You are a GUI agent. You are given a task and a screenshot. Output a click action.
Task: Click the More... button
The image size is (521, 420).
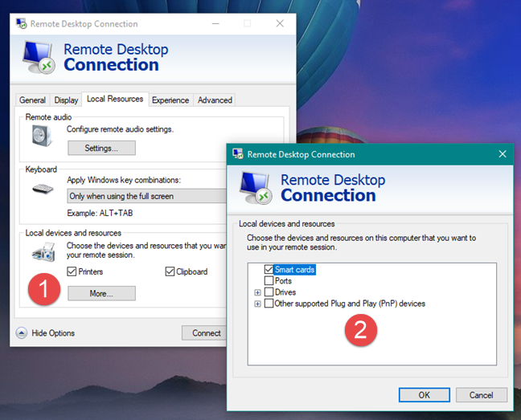101,293
